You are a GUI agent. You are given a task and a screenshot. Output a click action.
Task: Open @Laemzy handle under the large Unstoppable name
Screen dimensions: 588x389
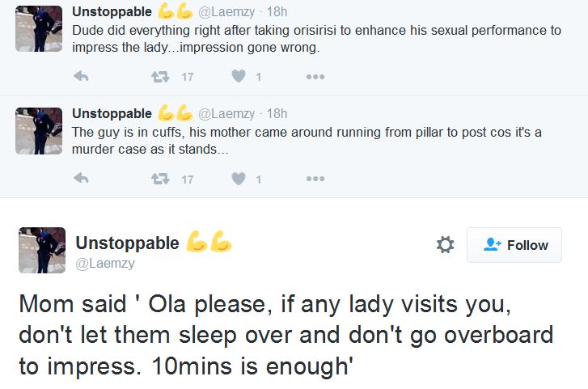105,264
